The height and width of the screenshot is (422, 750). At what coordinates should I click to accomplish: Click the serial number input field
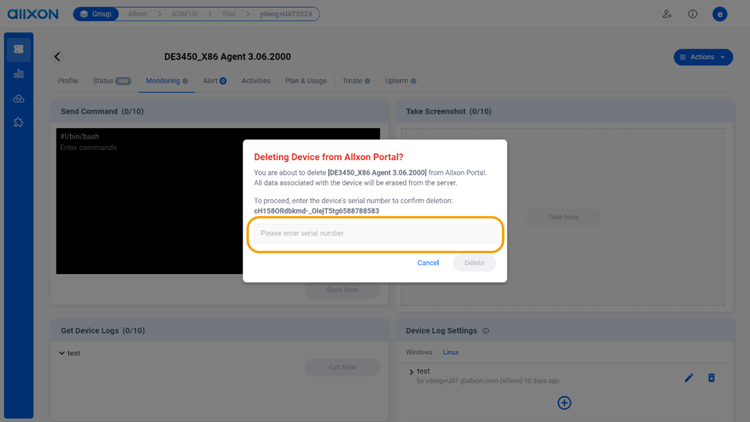pos(375,233)
